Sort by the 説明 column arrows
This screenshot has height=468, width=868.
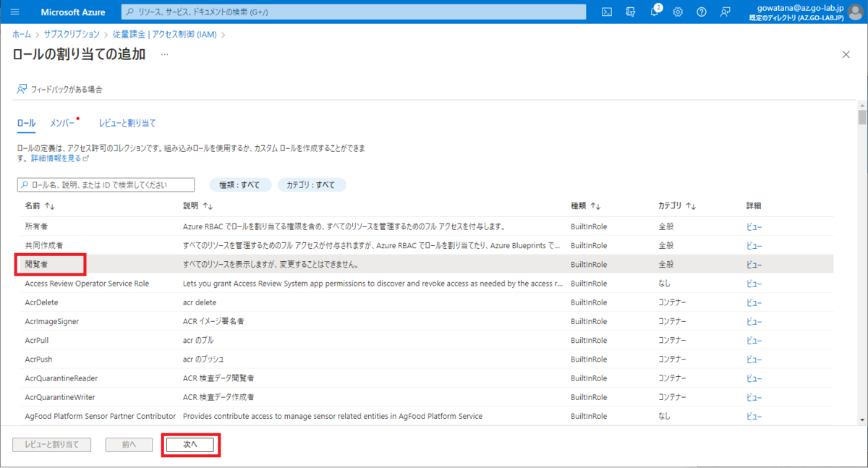pos(208,206)
